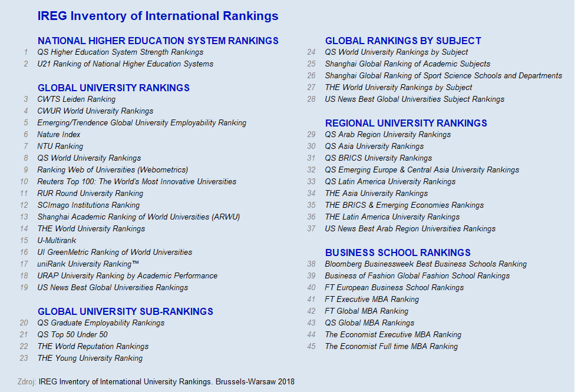Click Shanghai Global Ranking of Sport Science Schools

[x=443, y=76]
